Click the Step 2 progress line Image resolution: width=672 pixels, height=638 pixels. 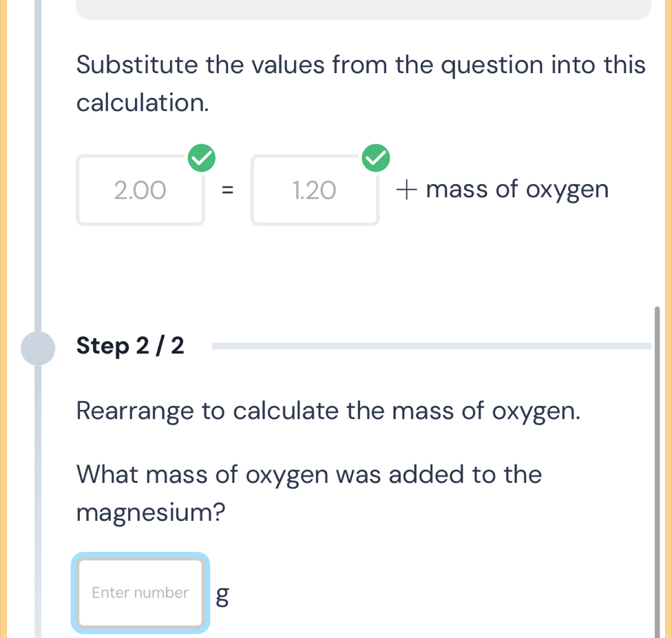427,347
